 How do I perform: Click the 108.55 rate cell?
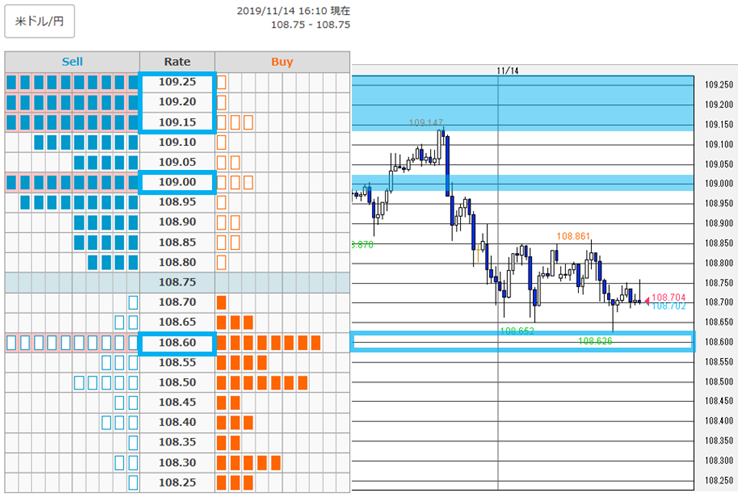(177, 363)
